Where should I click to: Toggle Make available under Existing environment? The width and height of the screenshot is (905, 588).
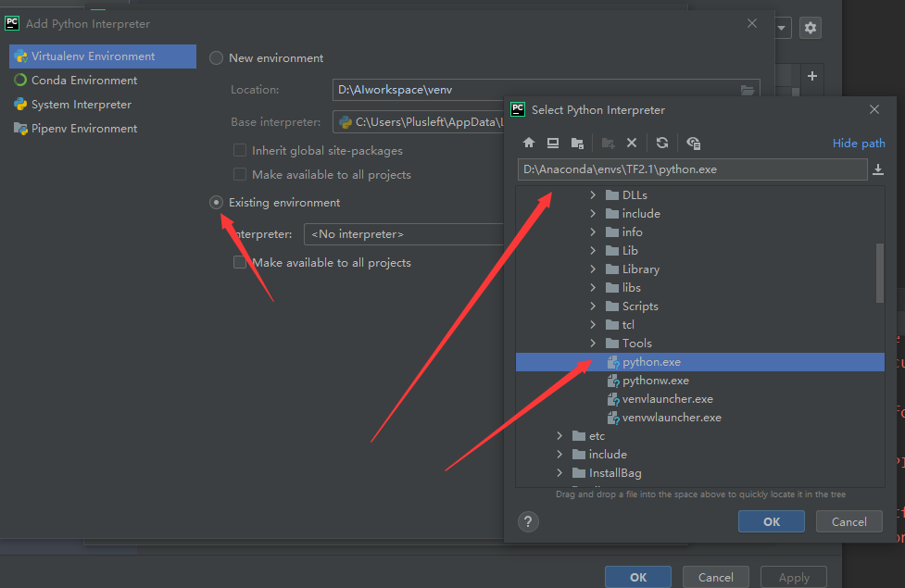[240, 263]
